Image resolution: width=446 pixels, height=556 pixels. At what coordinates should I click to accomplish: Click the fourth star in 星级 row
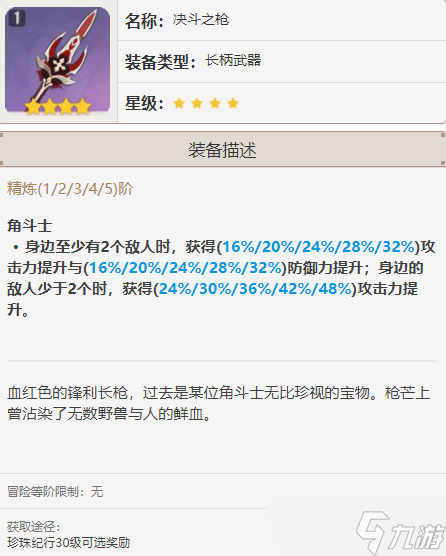233,103
